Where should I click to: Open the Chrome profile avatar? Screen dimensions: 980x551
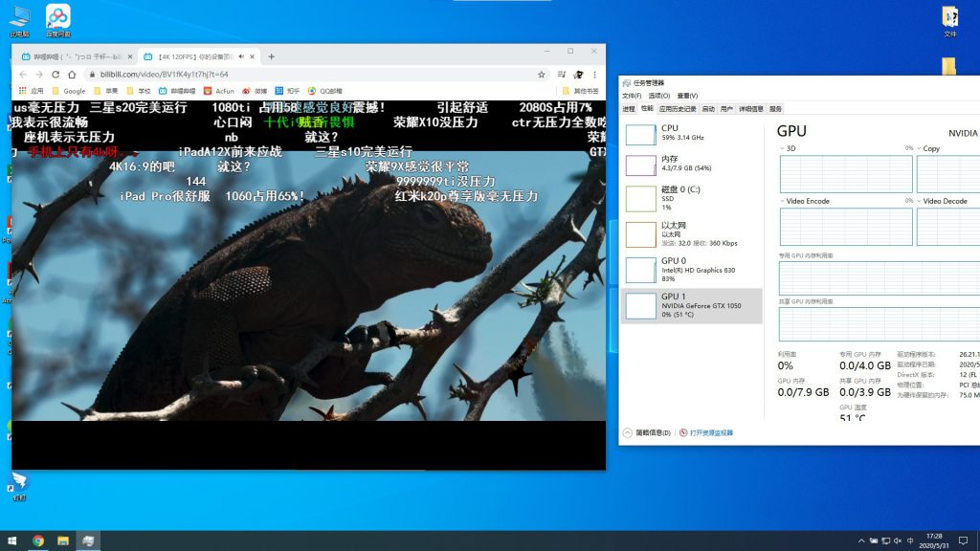click(578, 75)
